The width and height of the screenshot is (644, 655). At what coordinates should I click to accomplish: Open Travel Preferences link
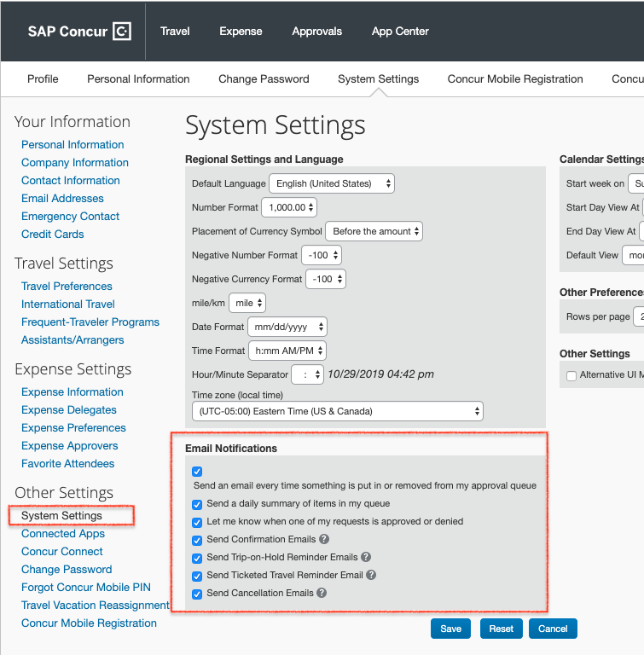click(67, 287)
